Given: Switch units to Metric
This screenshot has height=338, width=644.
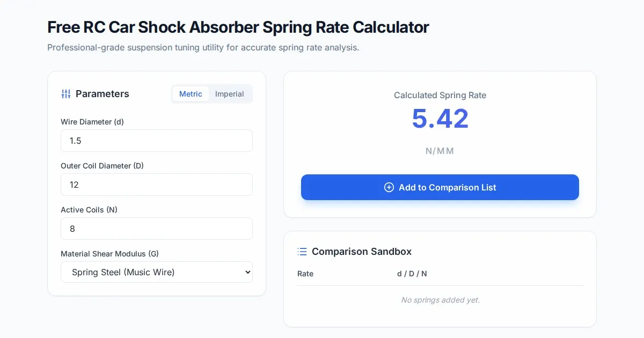Looking at the screenshot, I should tap(191, 94).
